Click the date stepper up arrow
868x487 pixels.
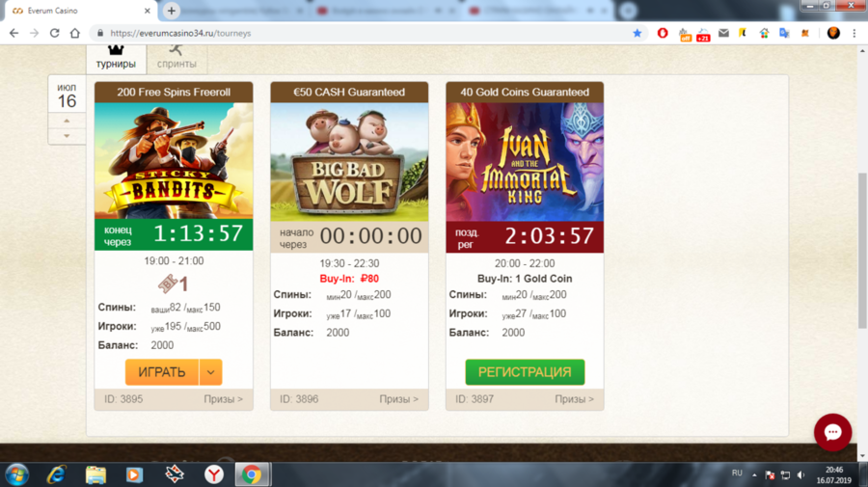pos(67,122)
